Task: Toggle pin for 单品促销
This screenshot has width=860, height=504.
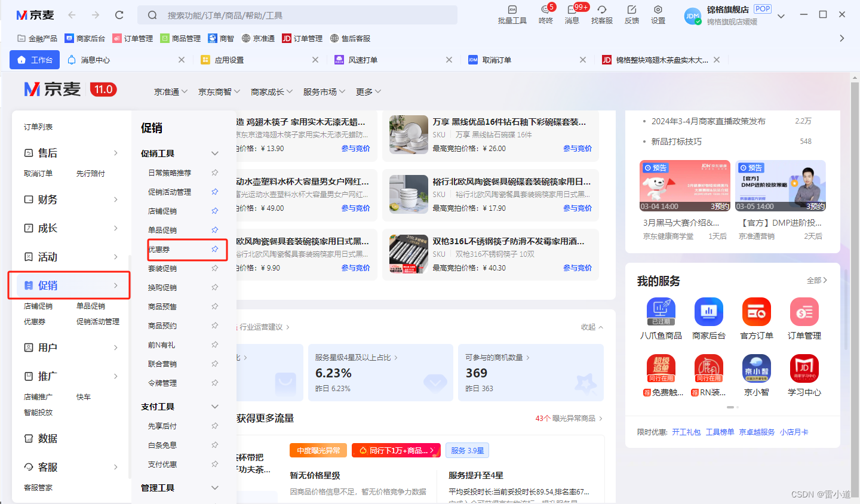Action: (x=215, y=230)
